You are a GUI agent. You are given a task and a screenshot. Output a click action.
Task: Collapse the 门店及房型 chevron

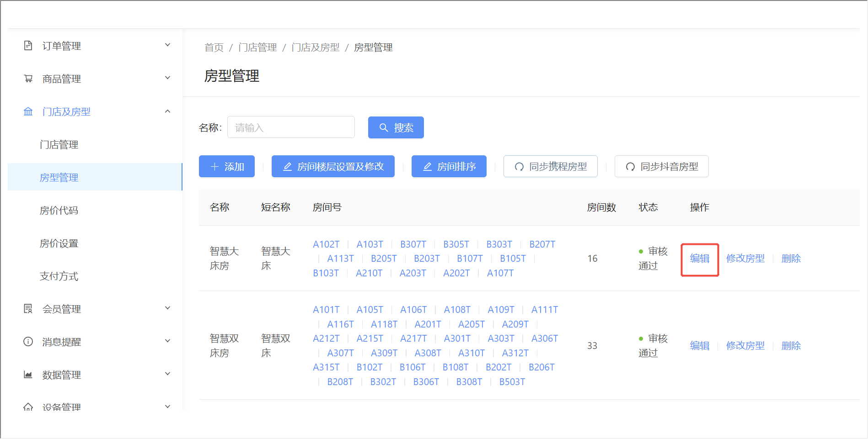pyautogui.click(x=167, y=111)
